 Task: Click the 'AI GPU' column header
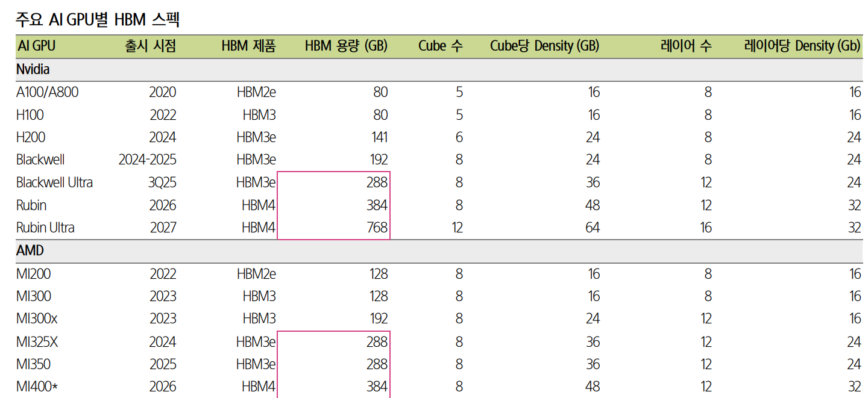pyautogui.click(x=36, y=46)
